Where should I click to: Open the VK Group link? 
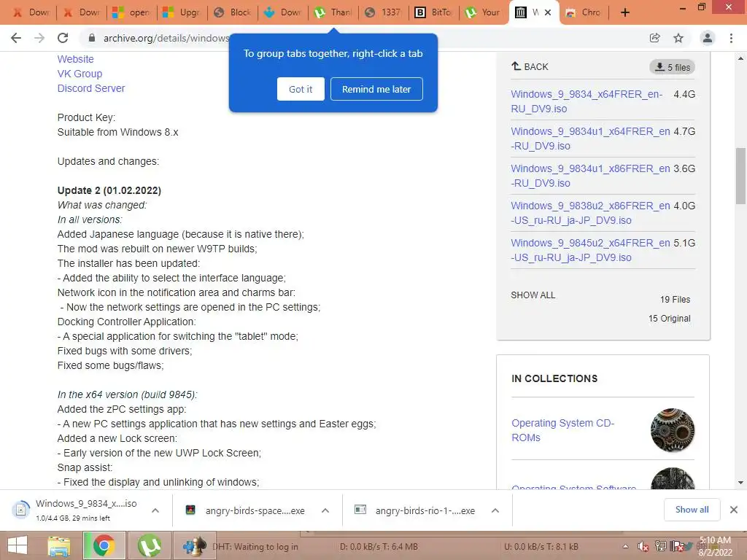pyautogui.click(x=80, y=74)
